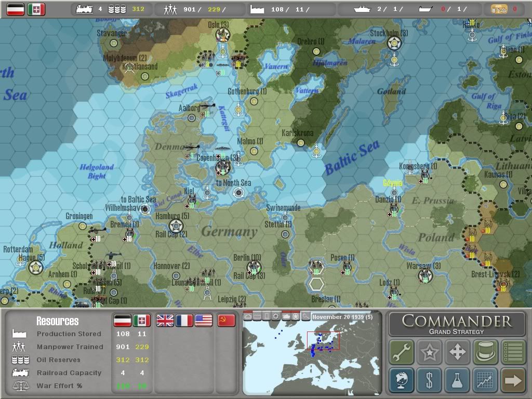The image size is (532, 399).
Task: Select the four-way move arrows button
Action: click(x=457, y=352)
